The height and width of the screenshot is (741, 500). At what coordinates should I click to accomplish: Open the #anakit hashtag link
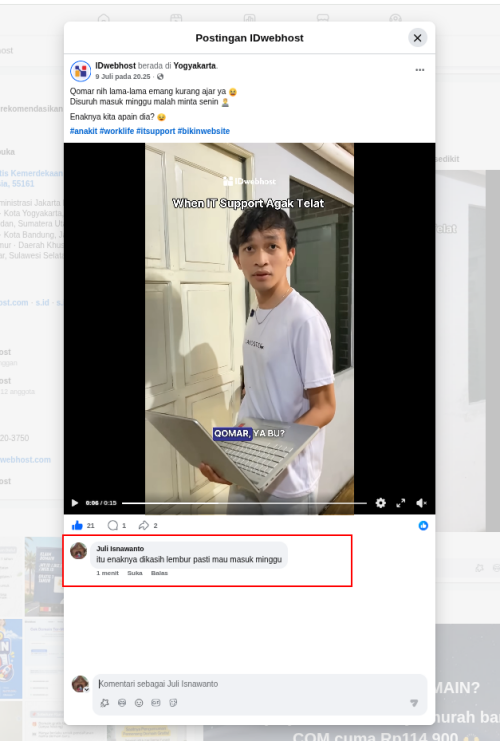[x=84, y=131]
